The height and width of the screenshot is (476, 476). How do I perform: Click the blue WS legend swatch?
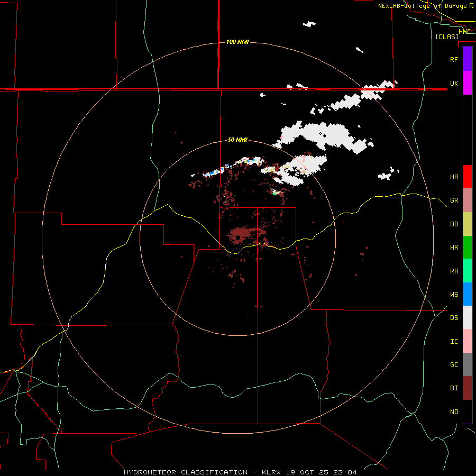(467, 294)
